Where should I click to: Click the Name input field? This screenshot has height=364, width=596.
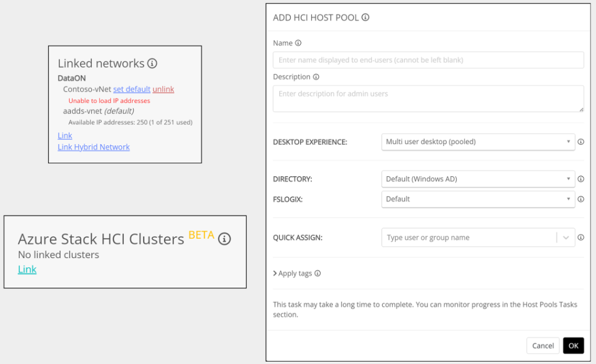pyautogui.click(x=428, y=60)
